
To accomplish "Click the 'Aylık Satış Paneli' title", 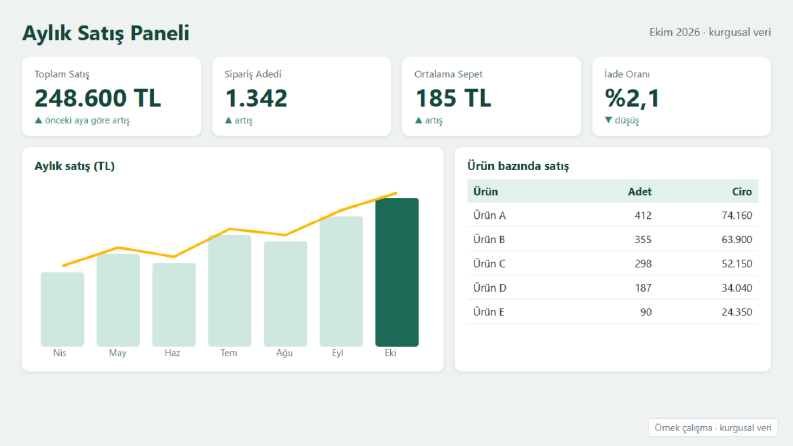I will (x=106, y=33).
